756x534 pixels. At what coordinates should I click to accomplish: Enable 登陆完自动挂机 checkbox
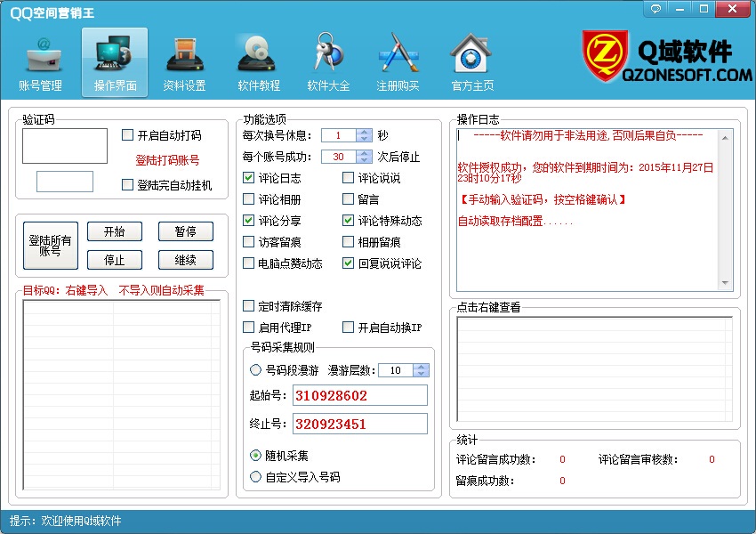pyautogui.click(x=127, y=185)
